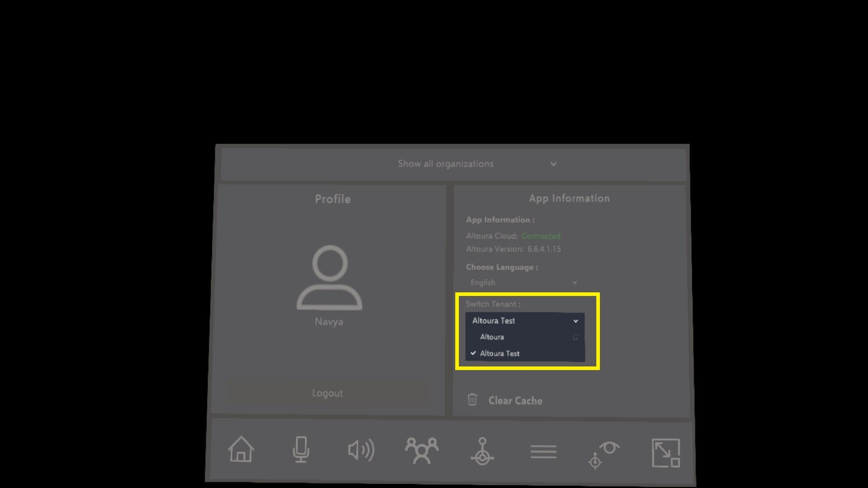Click the trash can icon

472,399
